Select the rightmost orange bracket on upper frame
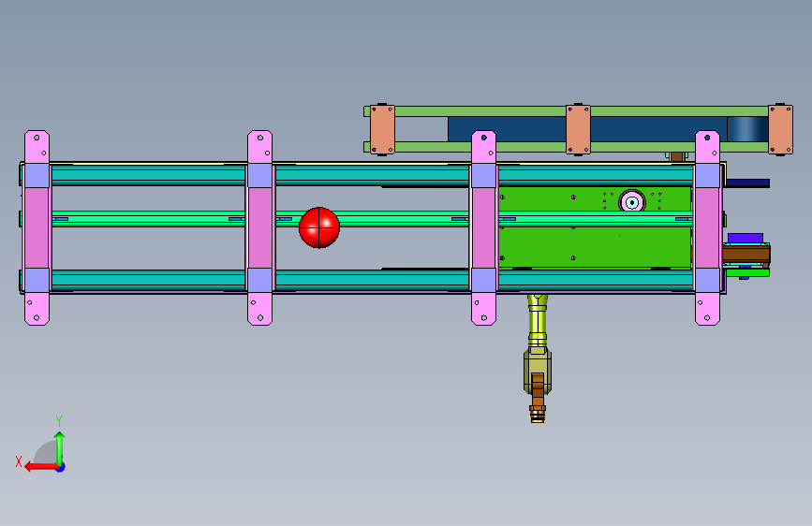This screenshot has width=812, height=526. pyautogui.click(x=780, y=129)
